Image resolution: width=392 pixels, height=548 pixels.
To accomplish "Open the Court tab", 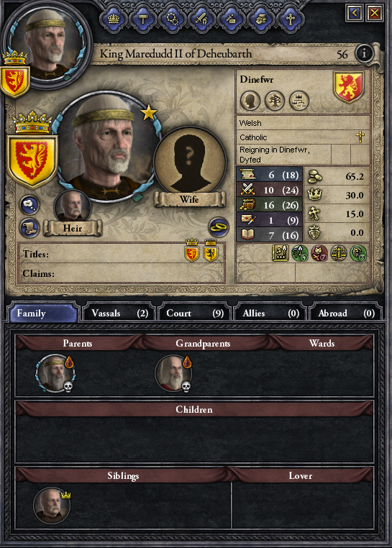I will tap(194, 313).
